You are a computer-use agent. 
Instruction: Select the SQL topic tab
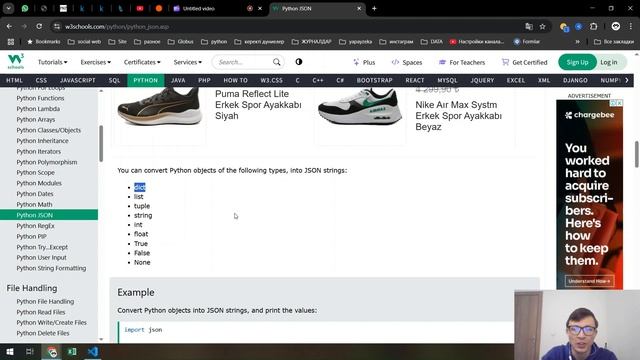(x=114, y=80)
